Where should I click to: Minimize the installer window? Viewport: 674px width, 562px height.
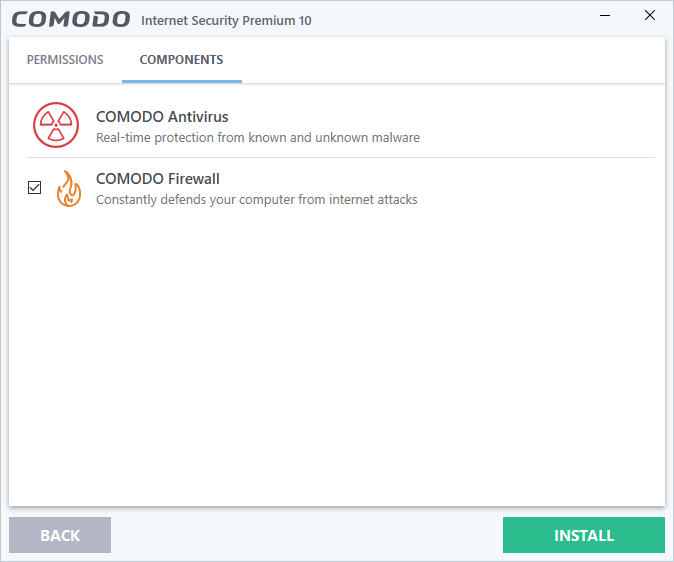coord(604,16)
